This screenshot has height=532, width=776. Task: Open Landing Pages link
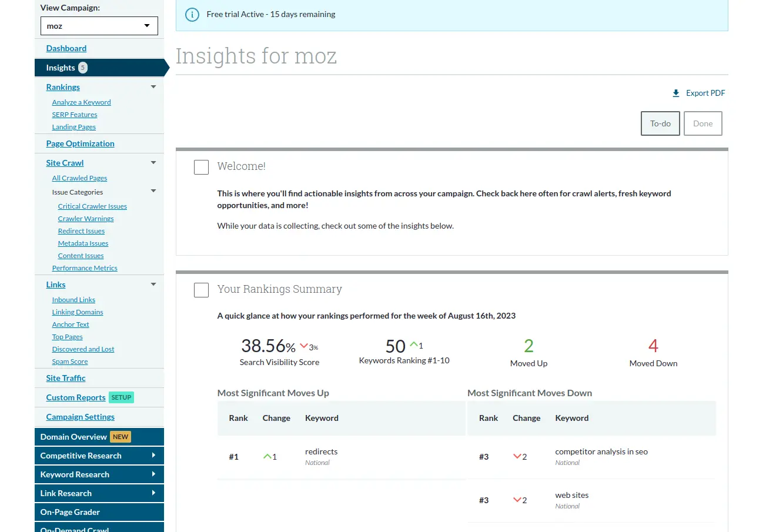(73, 127)
